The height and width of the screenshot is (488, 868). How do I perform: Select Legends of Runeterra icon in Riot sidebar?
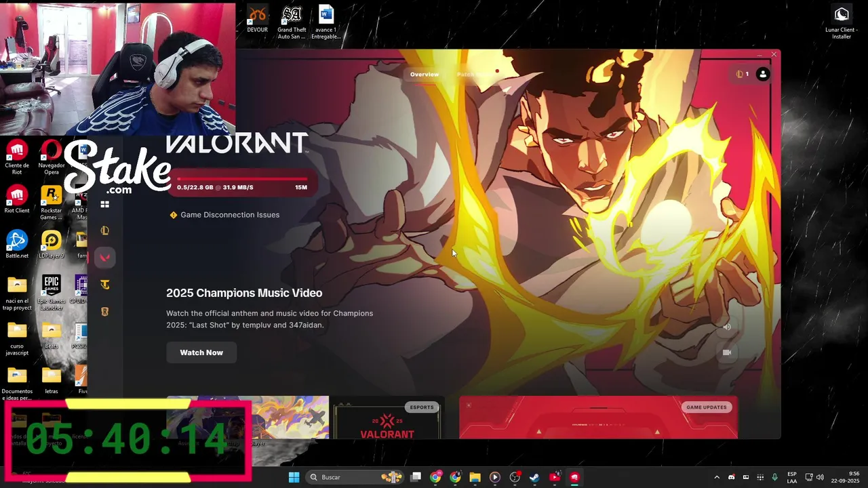tap(104, 312)
